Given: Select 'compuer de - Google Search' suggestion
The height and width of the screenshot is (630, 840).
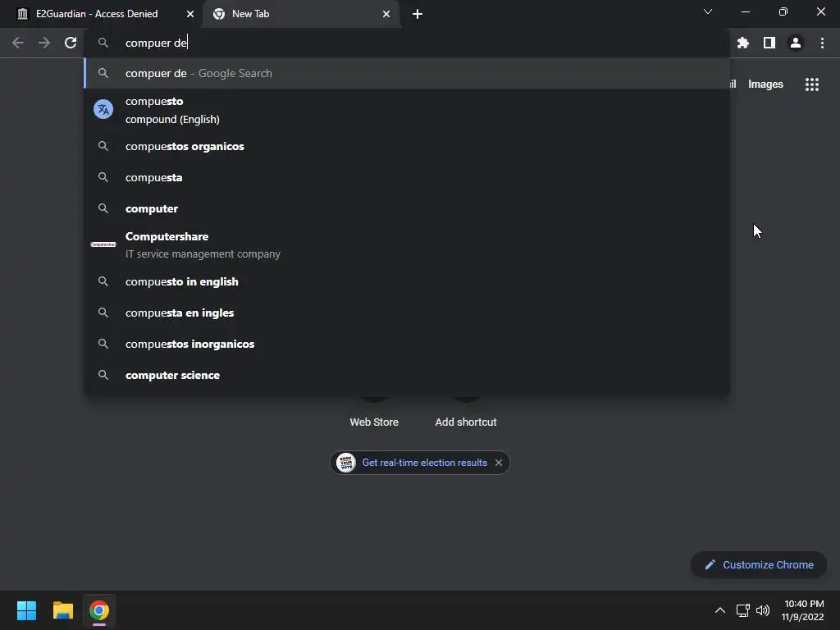Looking at the screenshot, I should 407,73.
